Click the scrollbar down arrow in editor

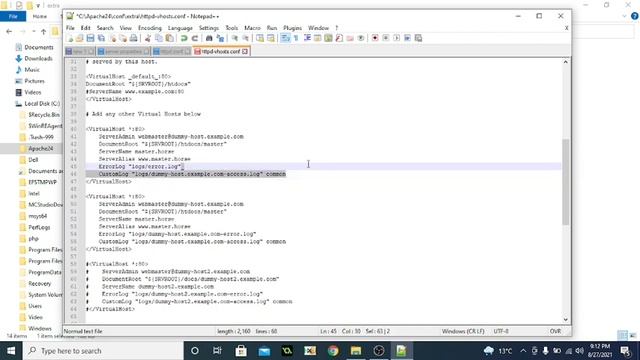click(565, 319)
